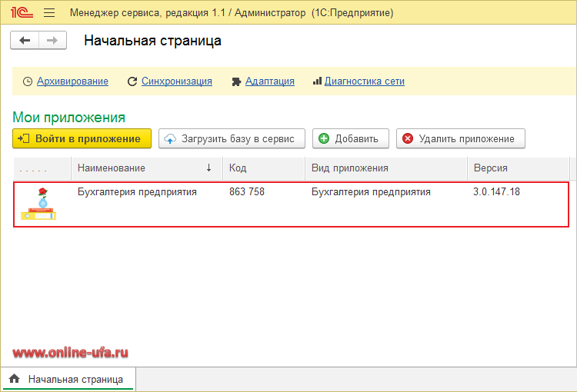Click the Вид приложения column header

tap(386, 168)
